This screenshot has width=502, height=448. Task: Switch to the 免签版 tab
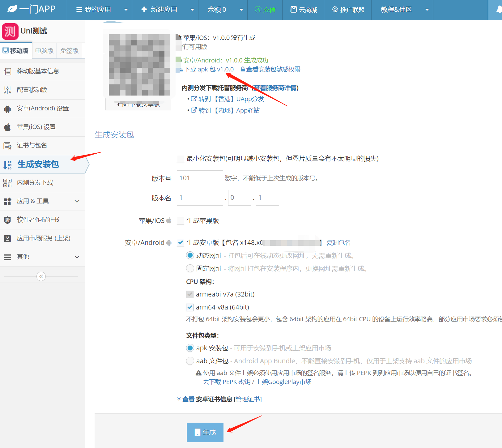(x=69, y=51)
